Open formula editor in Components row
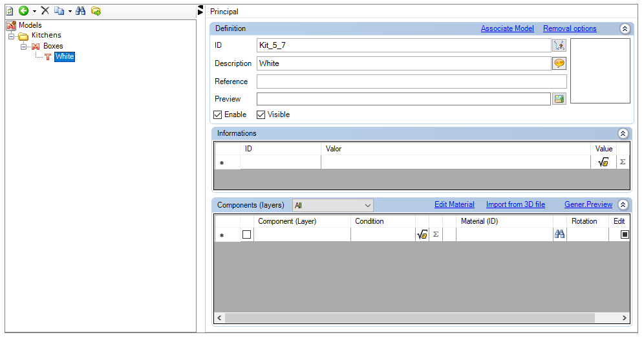Screen dimensions: 644x337 [x=422, y=235]
